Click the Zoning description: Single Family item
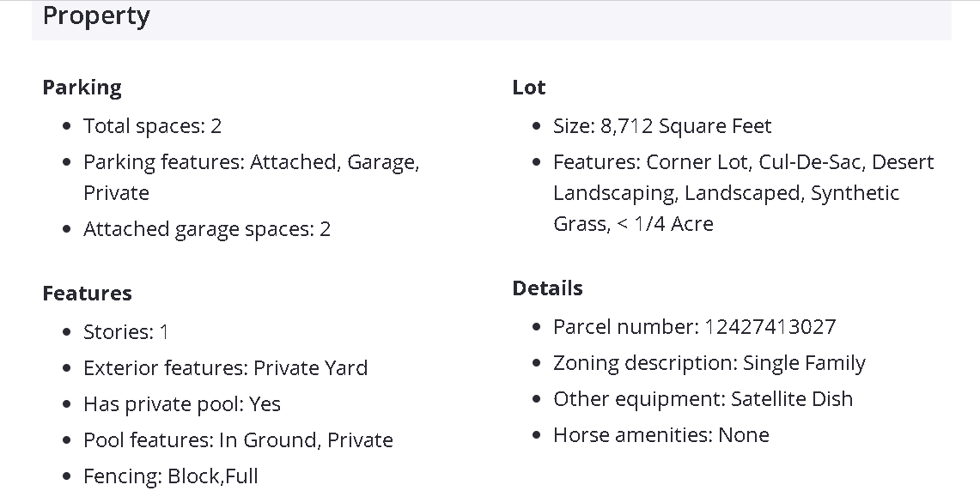This screenshot has width=980, height=503. coord(709,363)
